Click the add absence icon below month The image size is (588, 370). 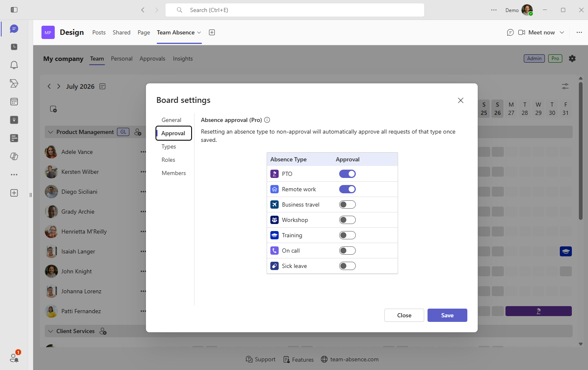[53, 109]
